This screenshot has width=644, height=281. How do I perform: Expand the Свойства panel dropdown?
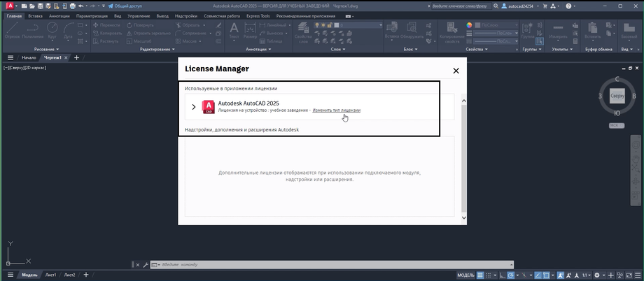(x=477, y=49)
